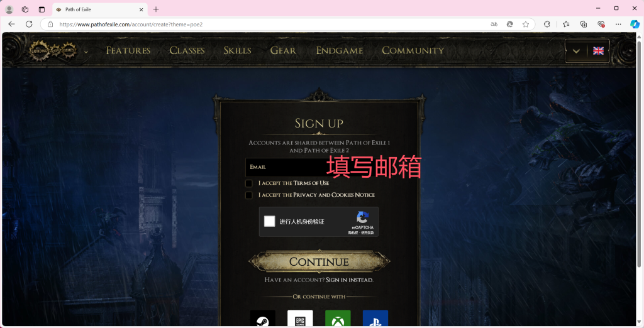Open the Skills menu

(237, 50)
